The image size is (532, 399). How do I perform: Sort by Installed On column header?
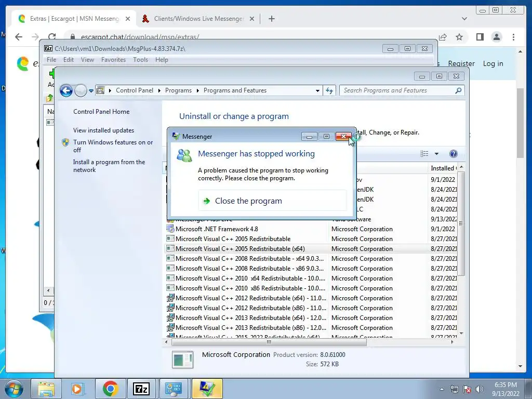[x=443, y=168]
